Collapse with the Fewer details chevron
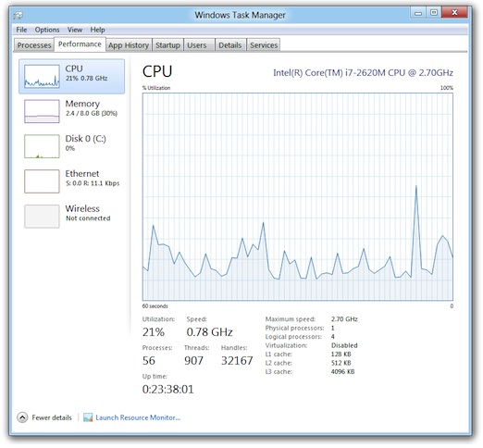483x448 pixels. pos(22,417)
